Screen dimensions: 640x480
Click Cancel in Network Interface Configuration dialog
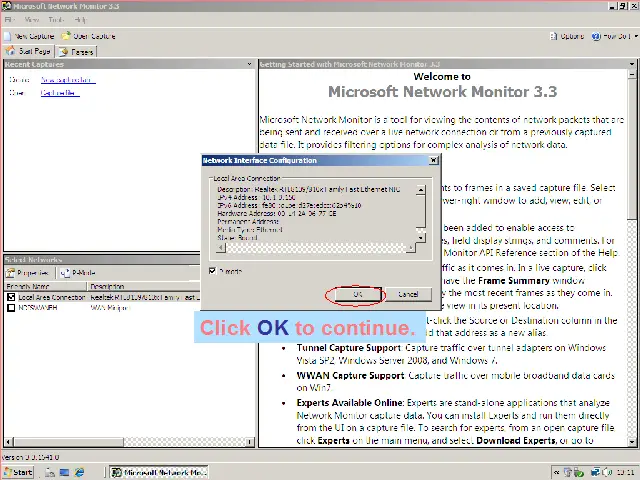pyautogui.click(x=408, y=294)
